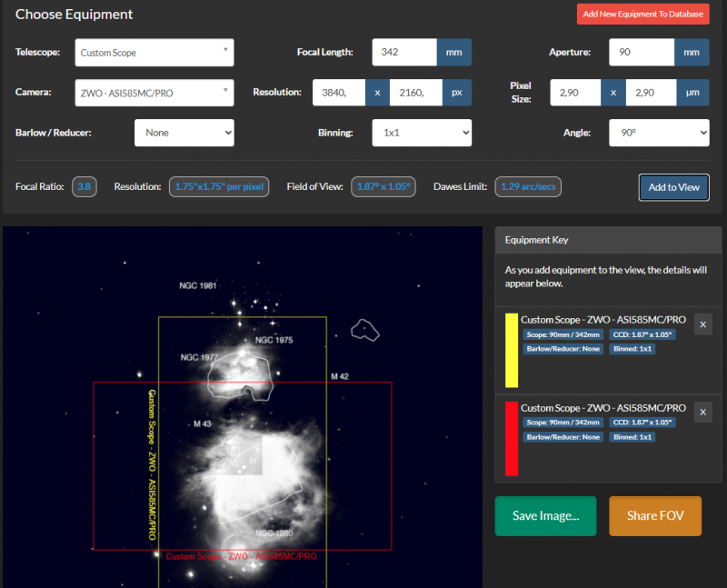Remove the yellow equipment entry
The height and width of the screenshot is (588, 727).
[702, 324]
